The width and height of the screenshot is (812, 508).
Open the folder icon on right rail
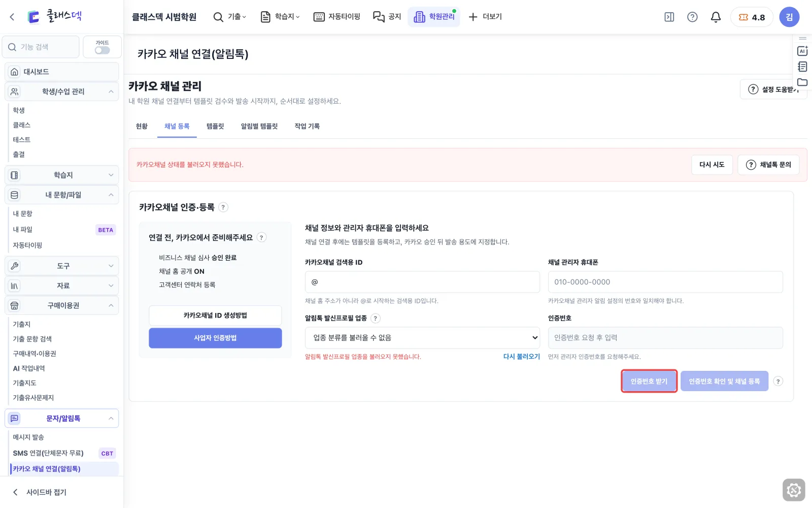[x=802, y=82]
